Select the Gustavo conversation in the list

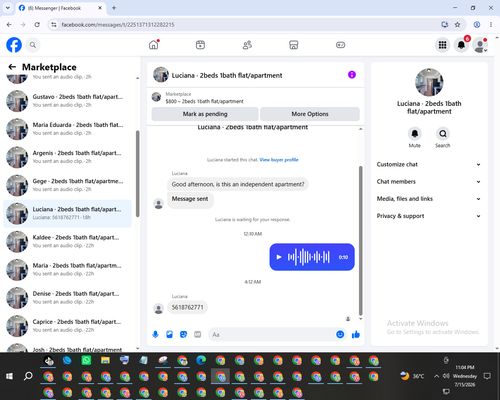click(x=67, y=101)
